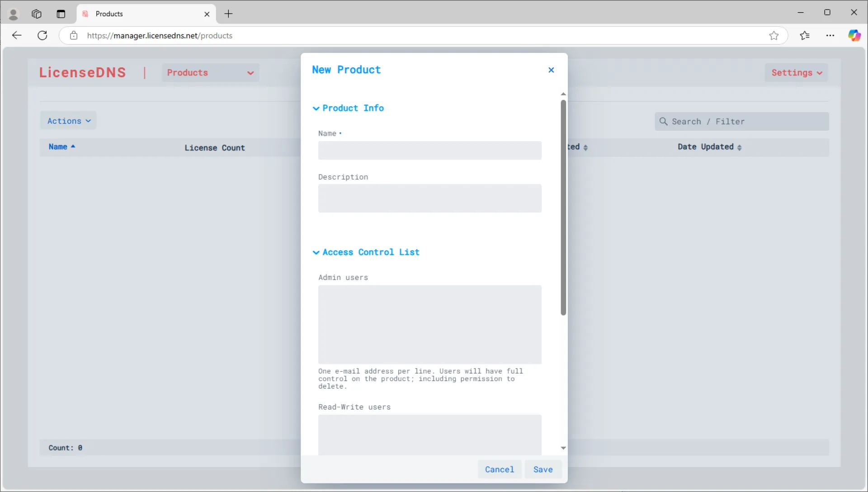
Task: Collapse the Access Control List section
Action: pyautogui.click(x=366, y=252)
